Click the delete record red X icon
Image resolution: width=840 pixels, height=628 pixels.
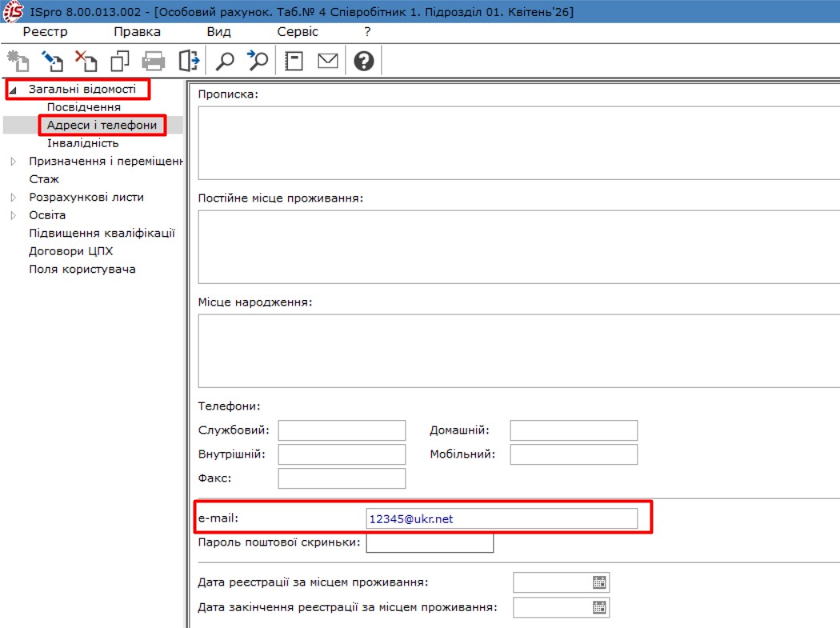tap(86, 61)
